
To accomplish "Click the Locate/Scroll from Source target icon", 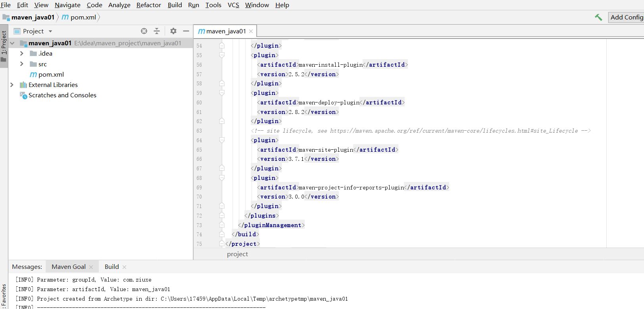I will [x=144, y=31].
